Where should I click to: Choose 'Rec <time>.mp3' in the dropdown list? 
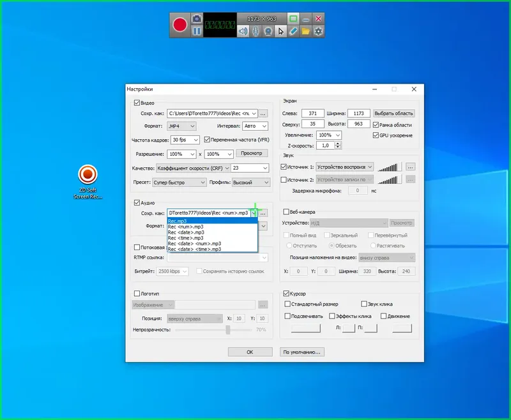point(186,238)
